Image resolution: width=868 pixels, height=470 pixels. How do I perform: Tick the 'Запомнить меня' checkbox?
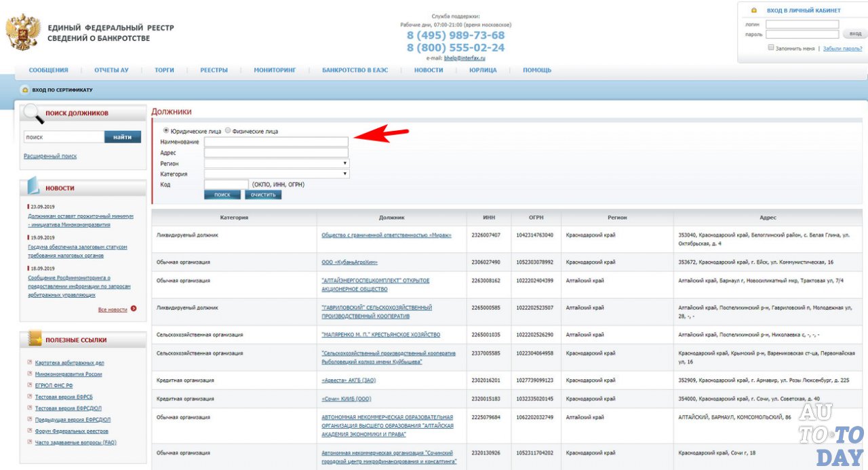click(x=771, y=48)
